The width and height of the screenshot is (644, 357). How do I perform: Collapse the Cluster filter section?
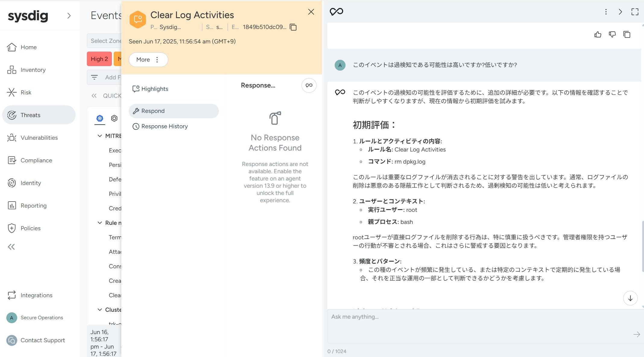click(100, 310)
